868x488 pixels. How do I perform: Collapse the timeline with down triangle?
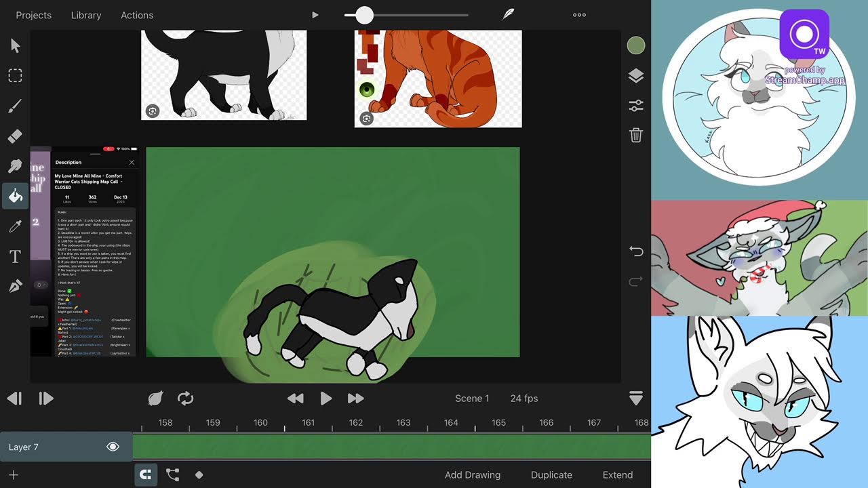tap(635, 399)
